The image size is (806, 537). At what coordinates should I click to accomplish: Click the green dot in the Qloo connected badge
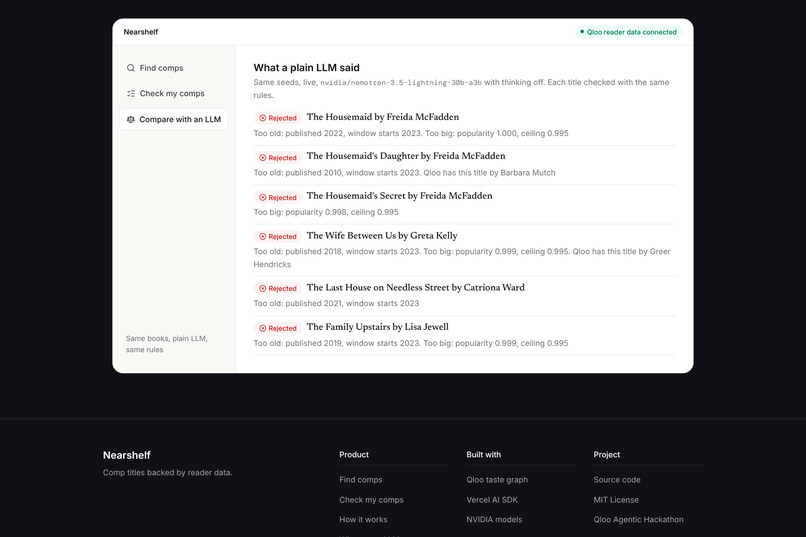[x=582, y=32]
